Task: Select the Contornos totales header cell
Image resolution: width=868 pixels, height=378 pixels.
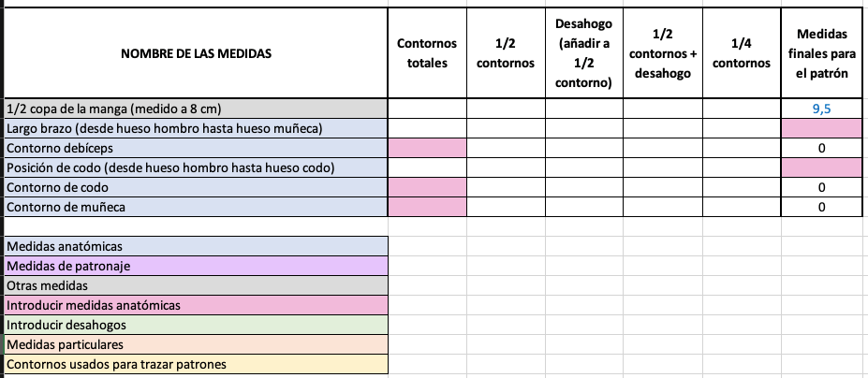Action: coord(427,53)
